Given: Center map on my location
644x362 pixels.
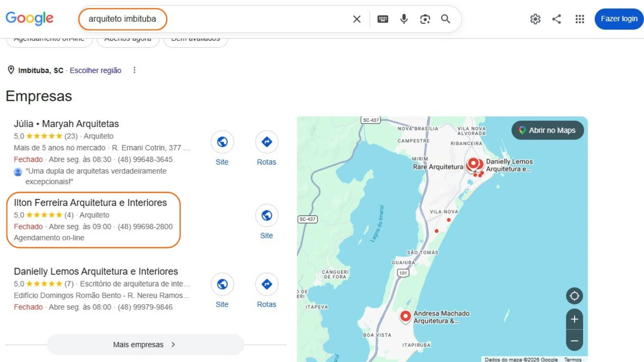Looking at the screenshot, I should [x=575, y=296].
